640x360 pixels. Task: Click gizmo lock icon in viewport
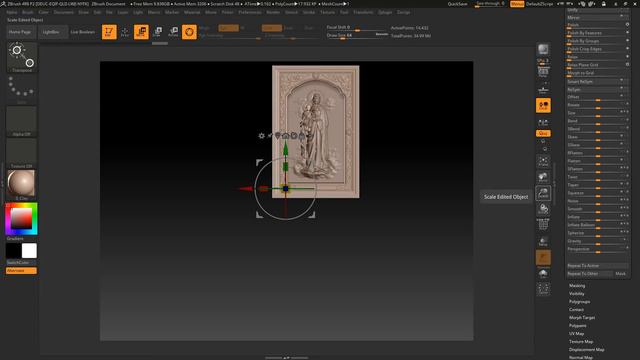[302, 136]
